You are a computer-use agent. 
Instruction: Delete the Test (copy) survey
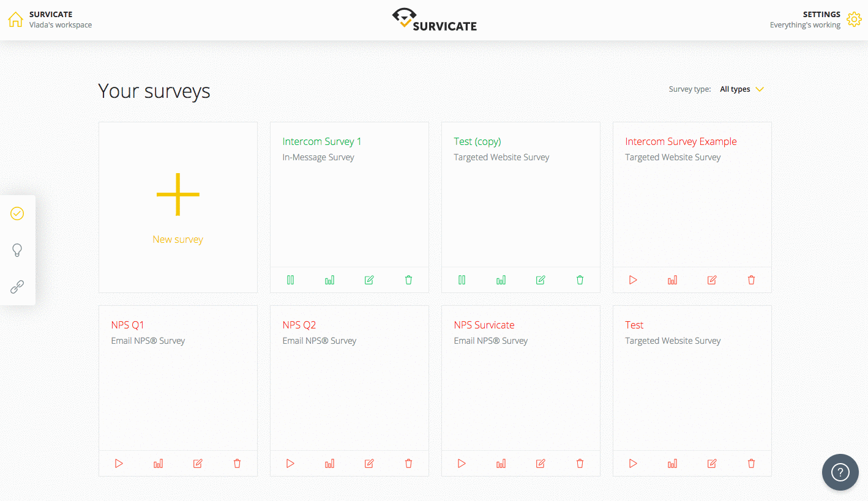click(580, 280)
